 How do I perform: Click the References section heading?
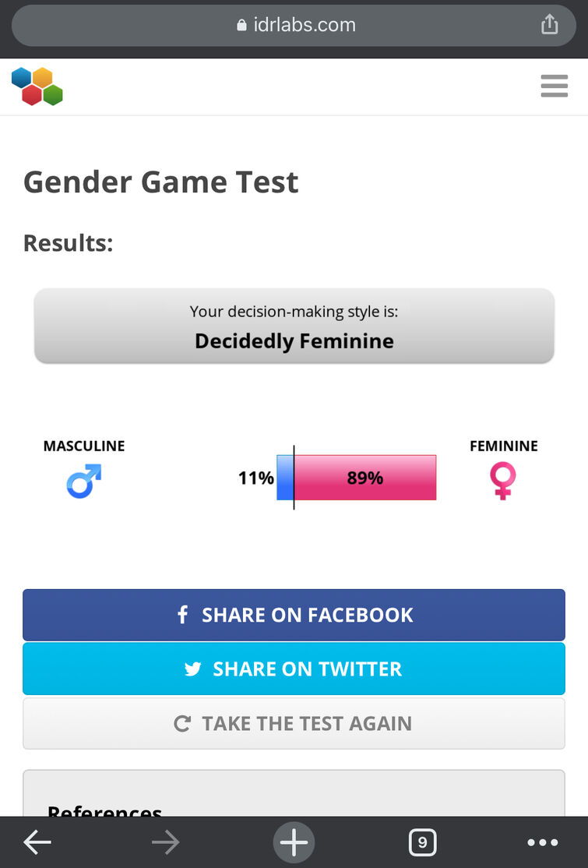pyautogui.click(x=104, y=810)
